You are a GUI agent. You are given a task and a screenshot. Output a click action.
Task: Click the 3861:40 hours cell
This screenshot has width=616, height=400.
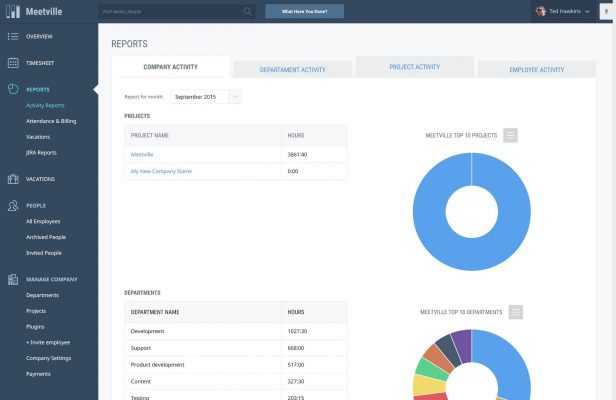[x=314, y=154]
